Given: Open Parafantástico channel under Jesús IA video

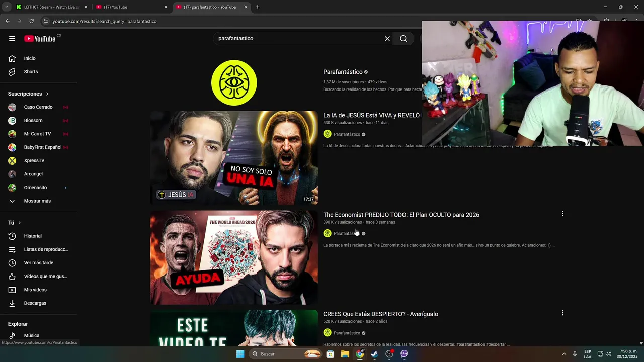Looking at the screenshot, I should pos(347,134).
